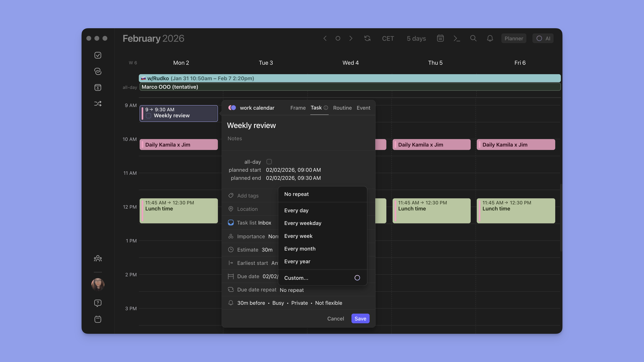Click the reminder bell icon in popup
Image resolution: width=644 pixels, height=362 pixels.
point(231,303)
